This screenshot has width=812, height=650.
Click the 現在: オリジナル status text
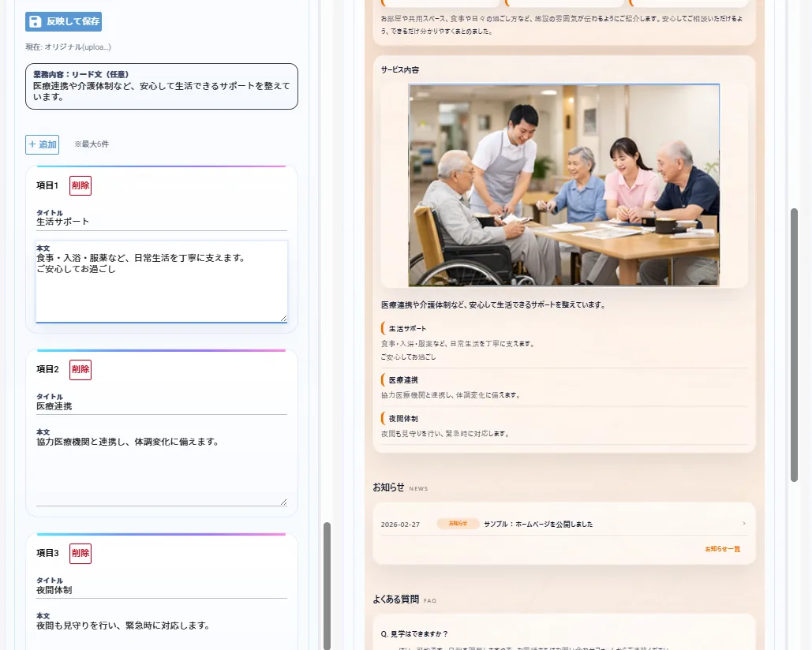point(69,47)
